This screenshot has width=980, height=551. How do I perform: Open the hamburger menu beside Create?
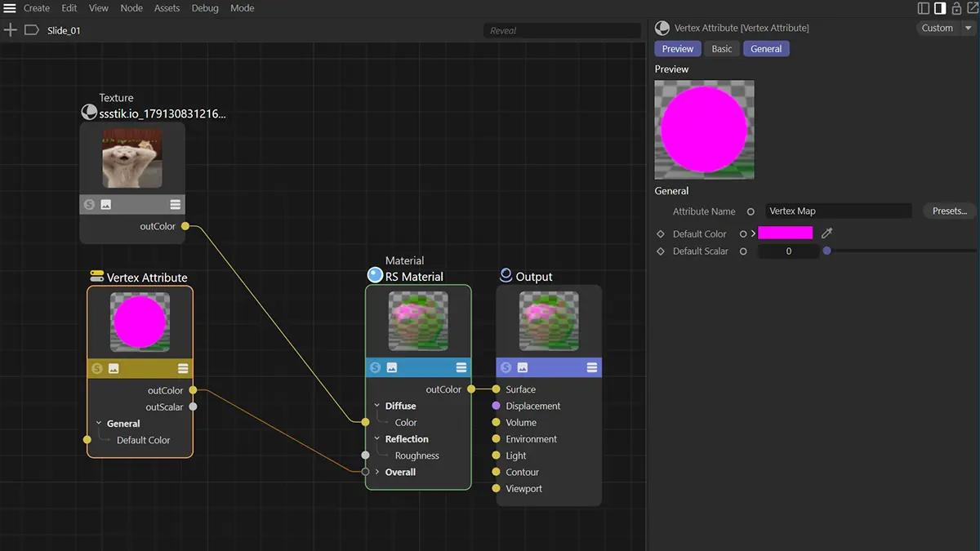(x=10, y=8)
